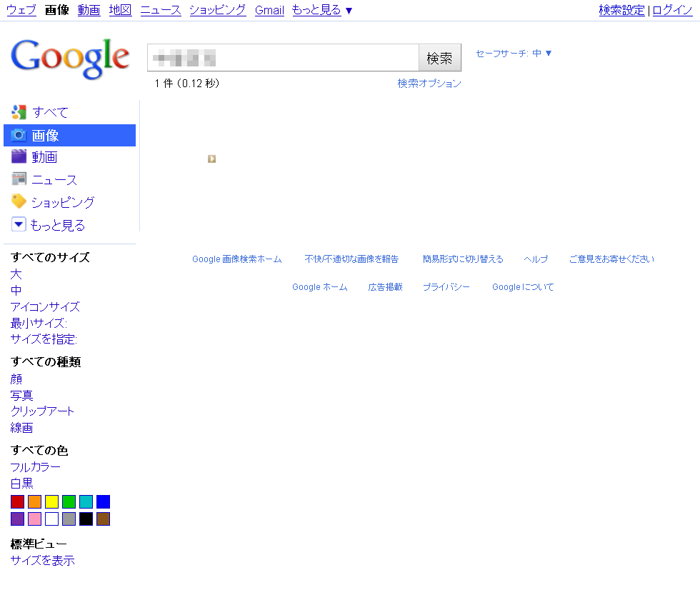This screenshot has width=700, height=615.
Task: Select the 白黒 filter
Action: [x=22, y=484]
